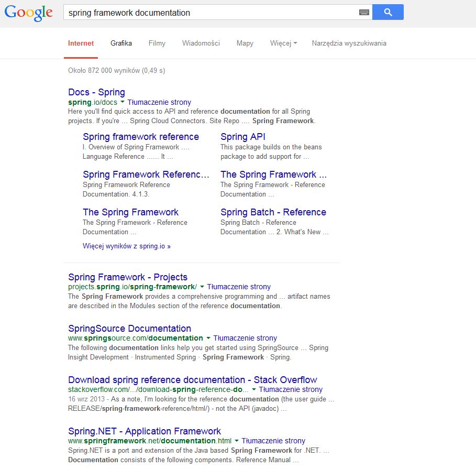This screenshot has height=469, width=476.
Task: Open the Spring framework reference sitelink
Action: coord(141,137)
